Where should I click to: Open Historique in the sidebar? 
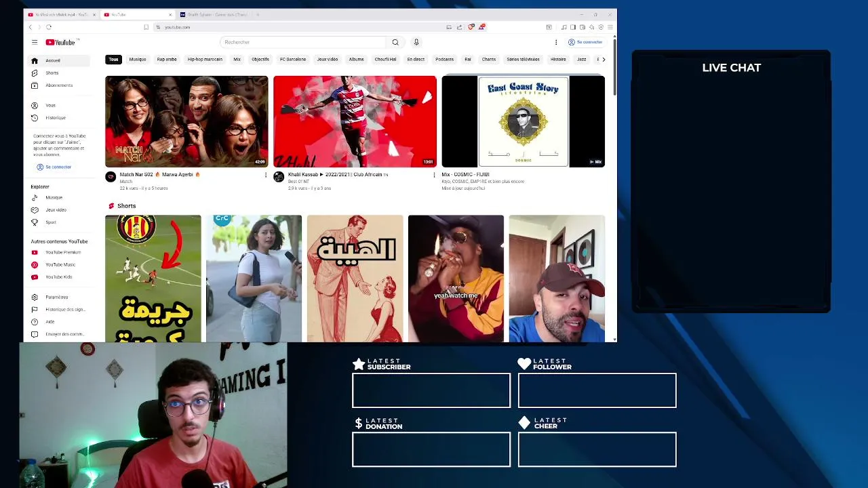[x=59, y=118]
